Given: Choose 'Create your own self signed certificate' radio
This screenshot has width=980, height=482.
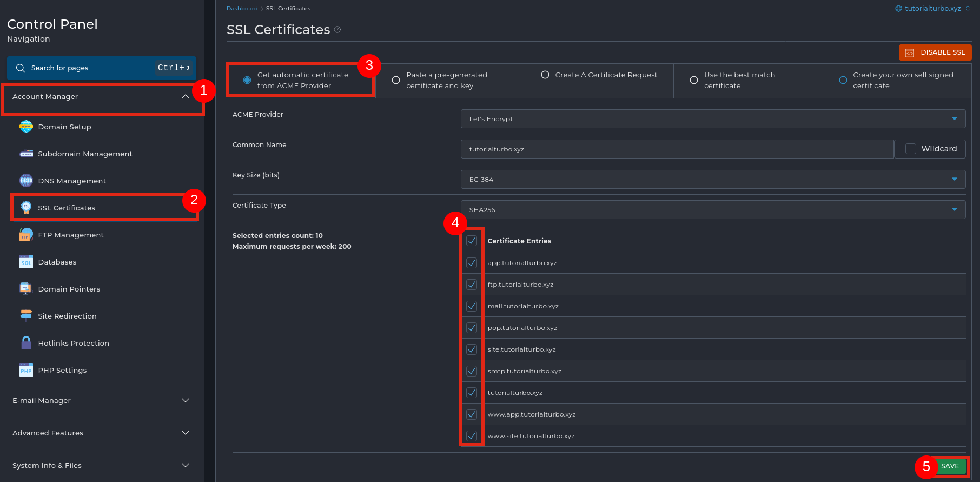Looking at the screenshot, I should 843,80.
